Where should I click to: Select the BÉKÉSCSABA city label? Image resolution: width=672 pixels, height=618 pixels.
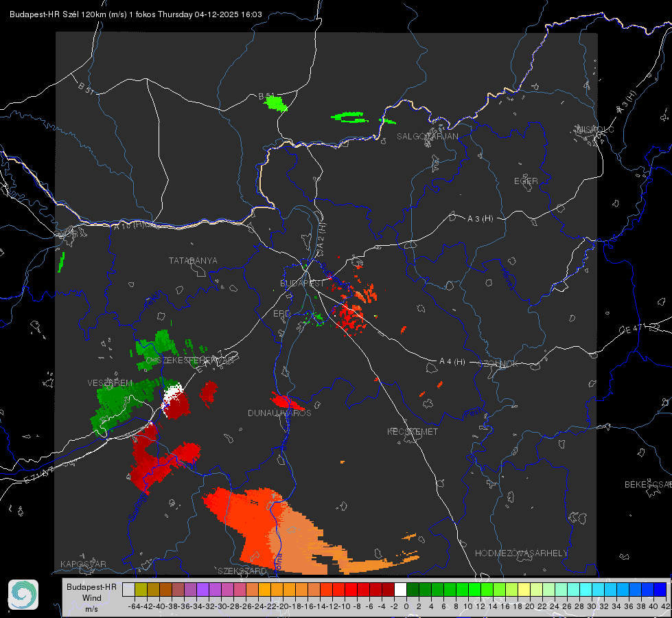click(x=648, y=485)
